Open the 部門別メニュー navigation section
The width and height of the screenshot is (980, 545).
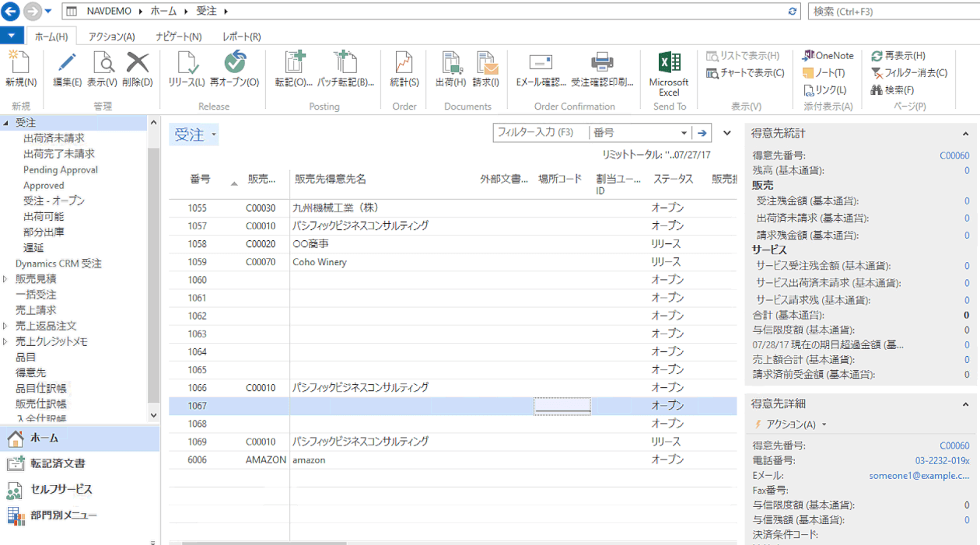[79, 515]
